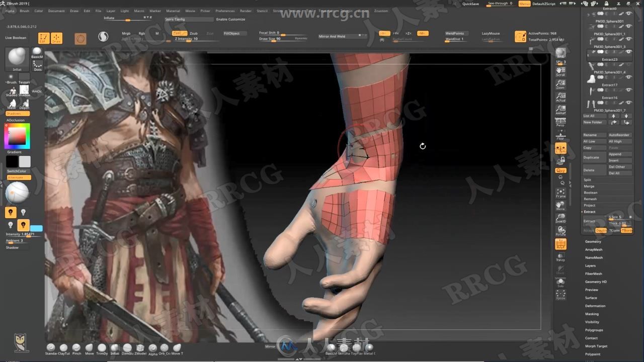Activate the Draw mode button
The height and width of the screenshot is (362, 644).
(57, 38)
